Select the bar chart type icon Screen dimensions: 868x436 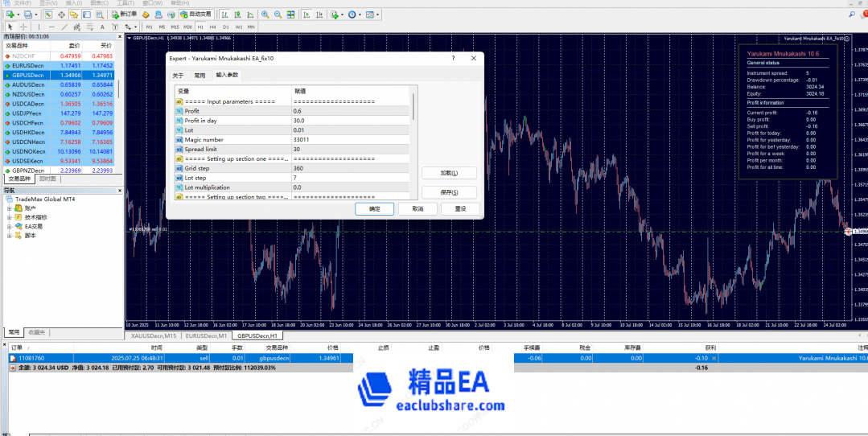[224, 14]
